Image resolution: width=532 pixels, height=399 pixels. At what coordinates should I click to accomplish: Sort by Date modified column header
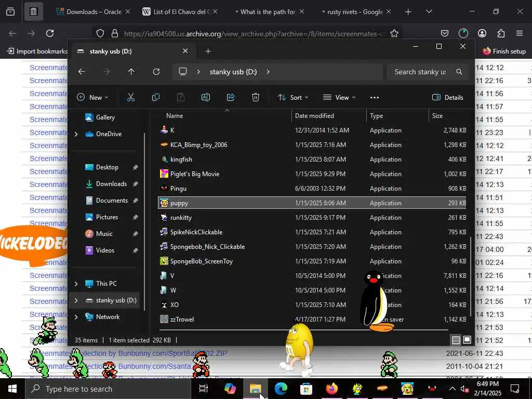click(x=314, y=116)
